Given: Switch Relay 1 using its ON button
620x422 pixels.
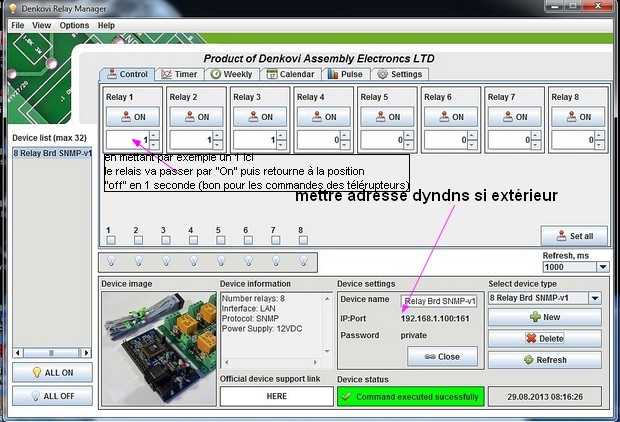Looking at the screenshot, I should (132, 117).
